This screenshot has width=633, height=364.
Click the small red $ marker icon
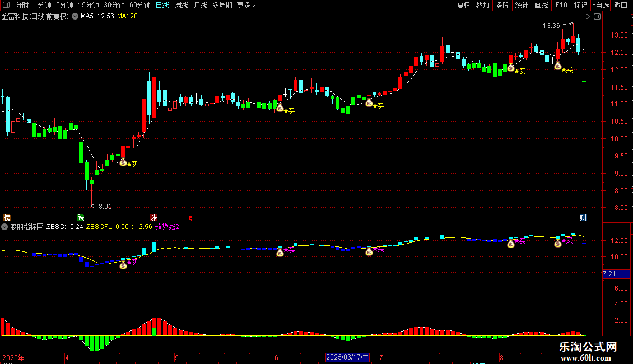coord(190,218)
